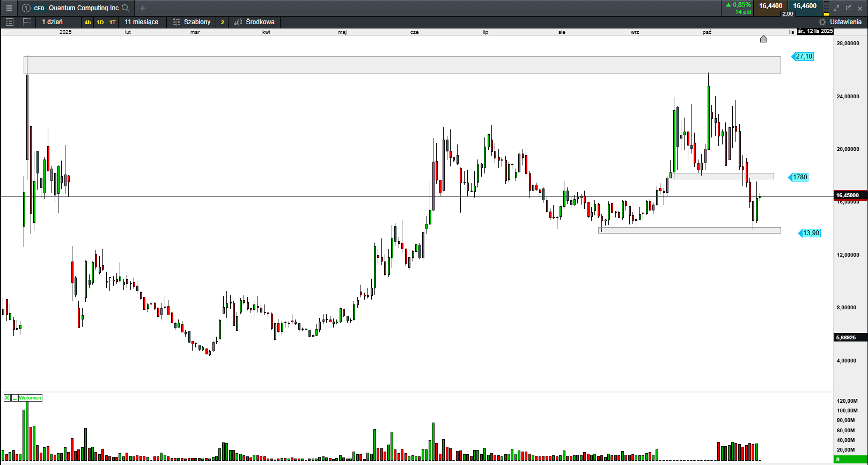
Task: Click the 16,4600 buy price button
Action: pyautogui.click(x=805, y=6)
